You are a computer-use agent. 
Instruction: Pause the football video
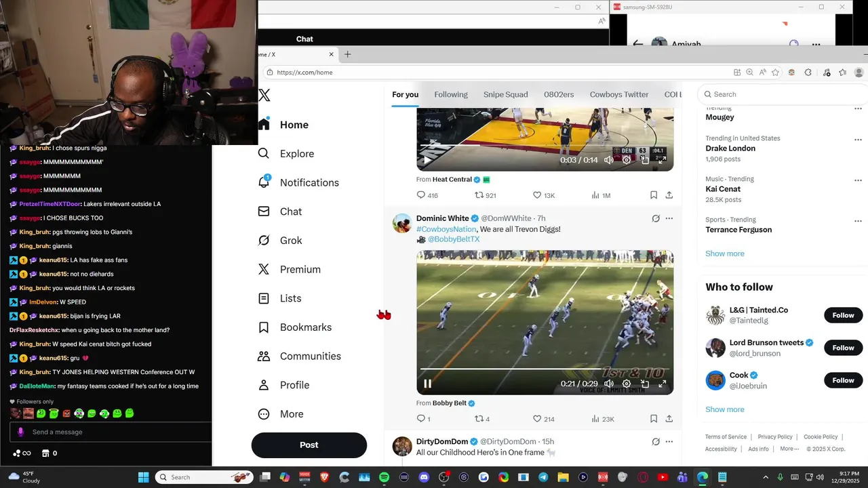click(427, 384)
